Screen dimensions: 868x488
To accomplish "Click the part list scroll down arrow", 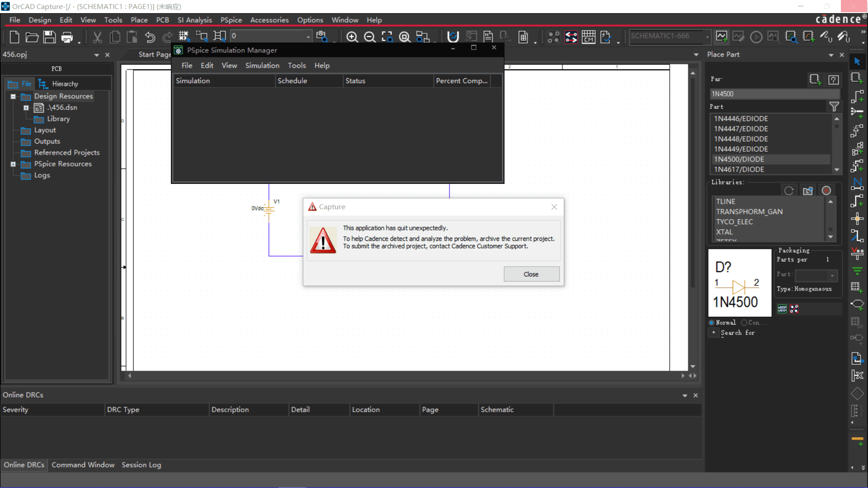I will pos(837,170).
